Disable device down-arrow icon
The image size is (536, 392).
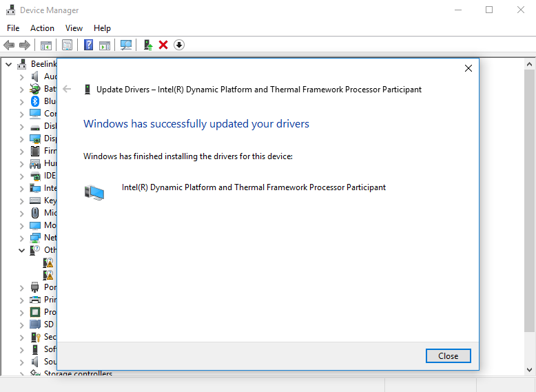pyautogui.click(x=178, y=45)
